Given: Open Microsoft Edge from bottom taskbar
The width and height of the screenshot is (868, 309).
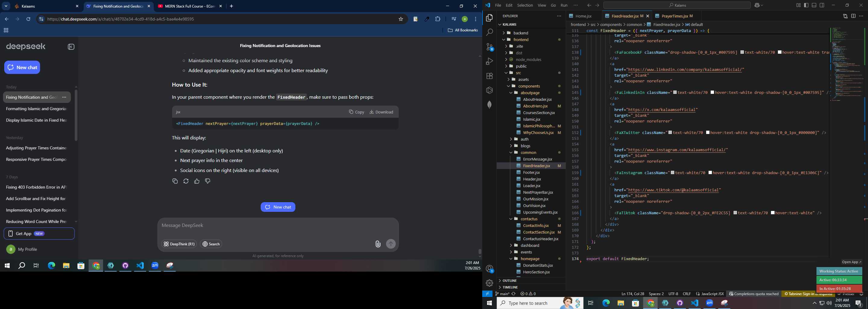Looking at the screenshot, I should pyautogui.click(x=606, y=303).
